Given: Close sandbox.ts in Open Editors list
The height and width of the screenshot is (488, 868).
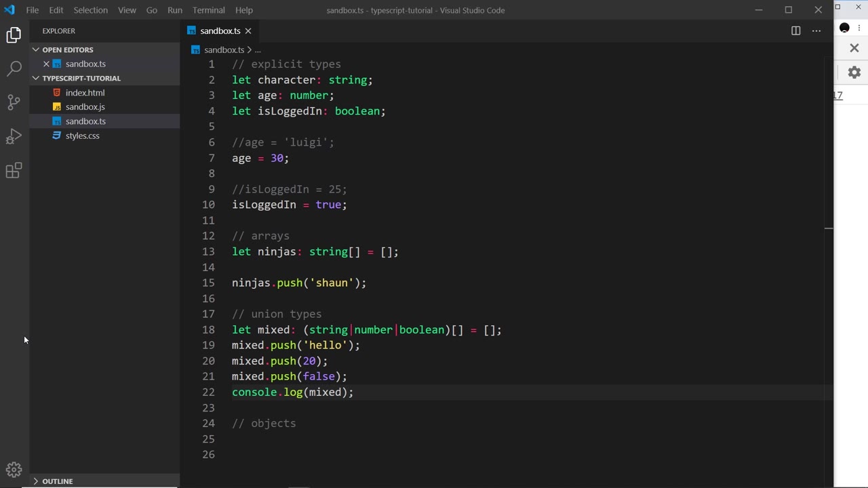Looking at the screenshot, I should pos(46,64).
